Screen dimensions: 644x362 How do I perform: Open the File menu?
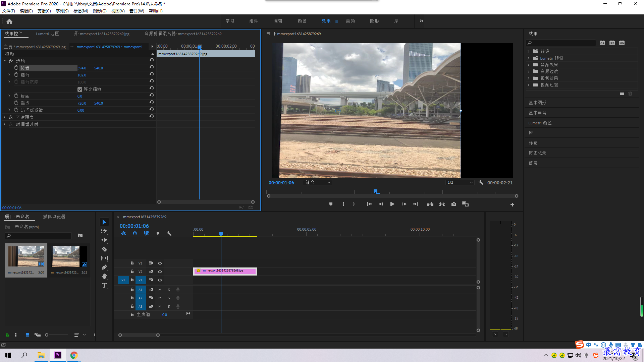9,11
